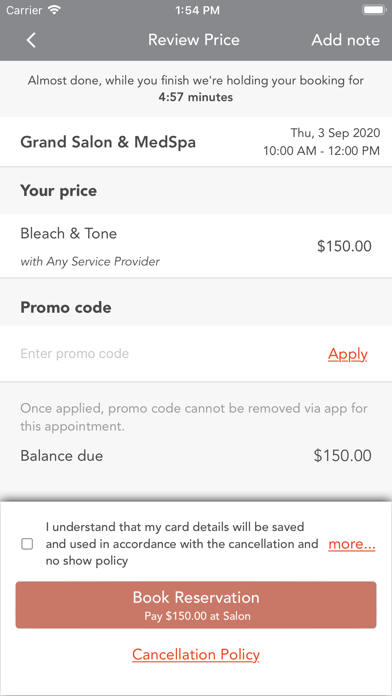Apply the promo code
This screenshot has width=392, height=696.
tap(348, 354)
